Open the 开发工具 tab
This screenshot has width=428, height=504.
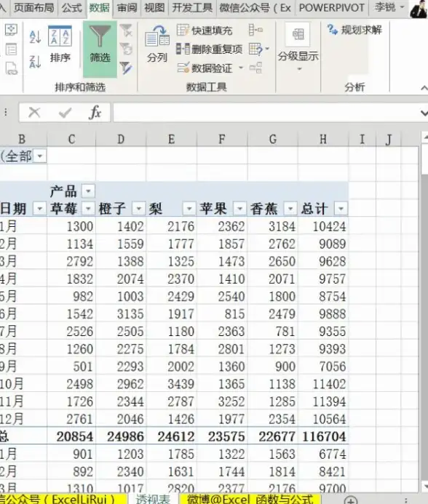[192, 7]
